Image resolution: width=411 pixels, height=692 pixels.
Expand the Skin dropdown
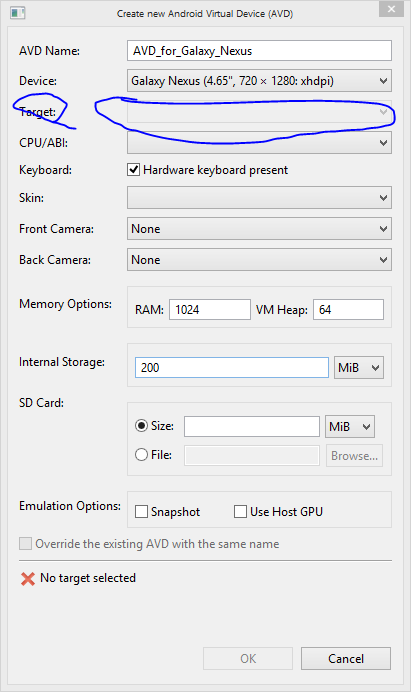(259, 197)
